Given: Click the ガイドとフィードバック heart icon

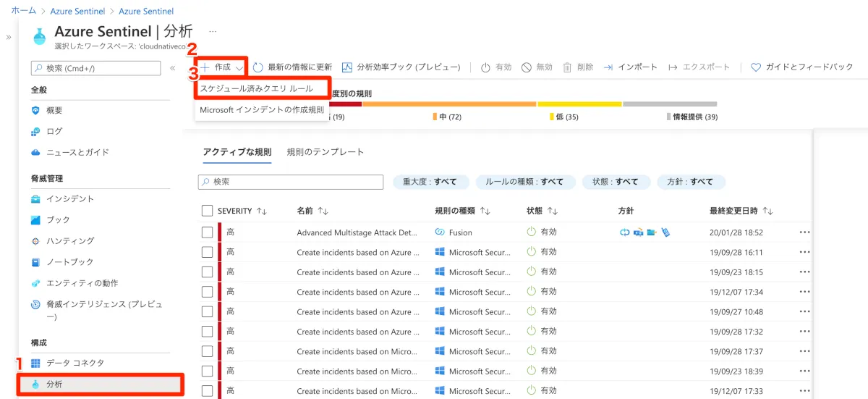Looking at the screenshot, I should pos(756,67).
